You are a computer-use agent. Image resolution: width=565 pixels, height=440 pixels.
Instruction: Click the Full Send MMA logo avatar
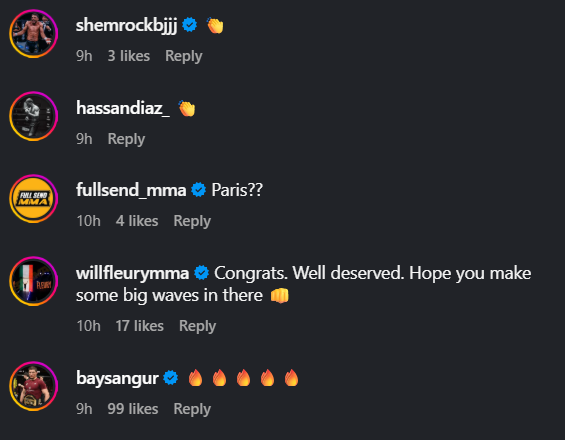(x=34, y=199)
